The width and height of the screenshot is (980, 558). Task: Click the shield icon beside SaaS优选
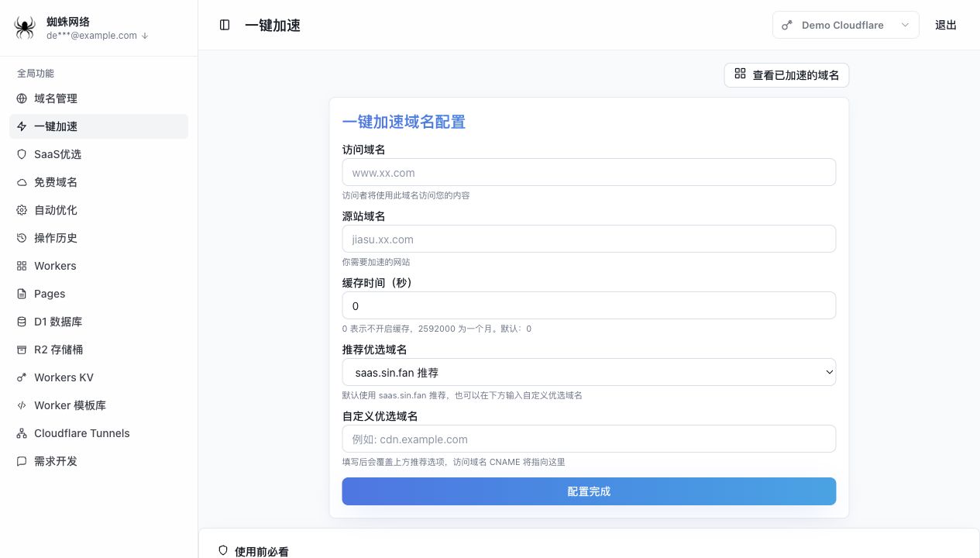22,154
